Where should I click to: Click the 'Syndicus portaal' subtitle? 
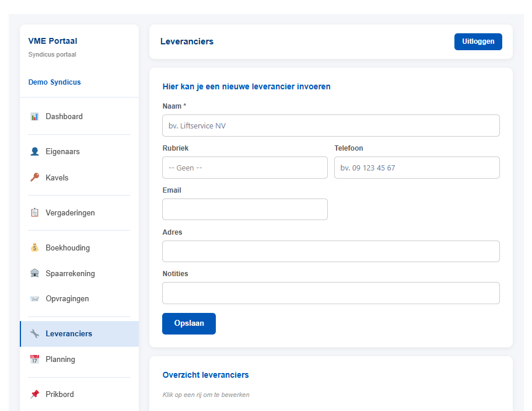click(52, 54)
